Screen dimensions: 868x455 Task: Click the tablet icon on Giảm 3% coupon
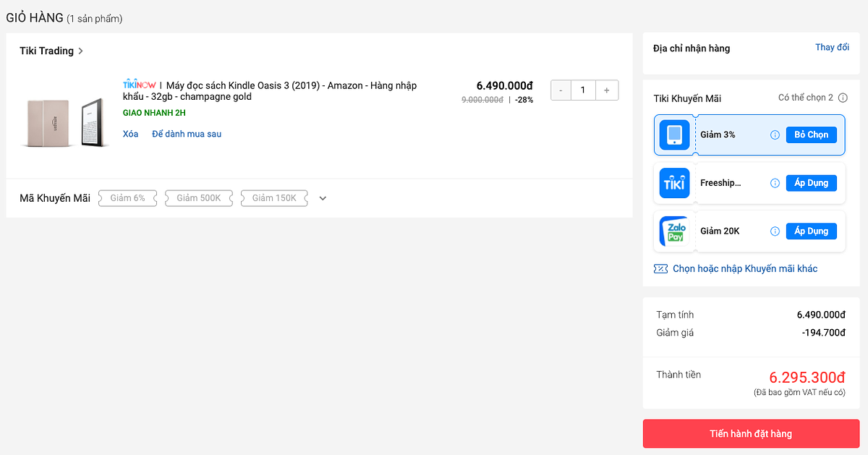point(674,135)
